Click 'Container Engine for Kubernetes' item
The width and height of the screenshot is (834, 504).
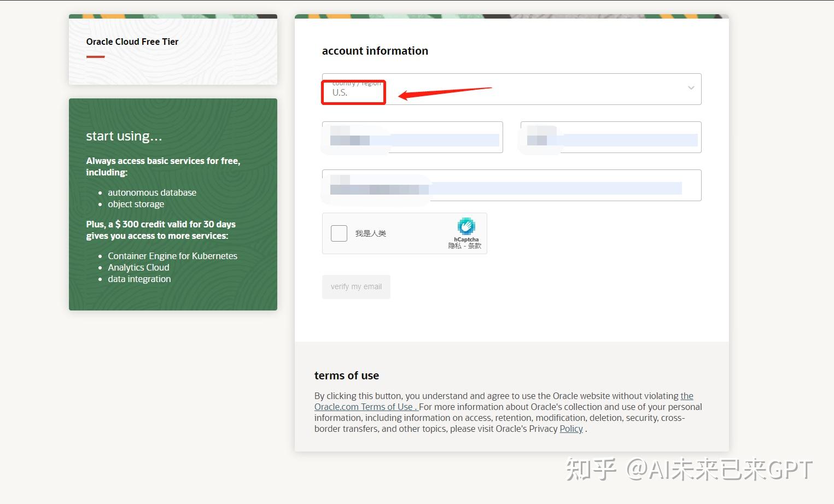(x=172, y=256)
